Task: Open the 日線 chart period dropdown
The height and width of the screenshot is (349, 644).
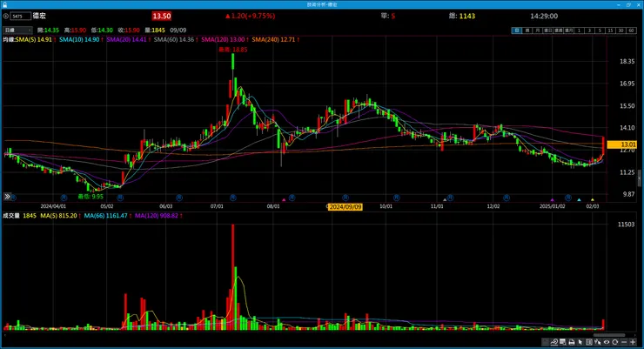Action: (17, 30)
